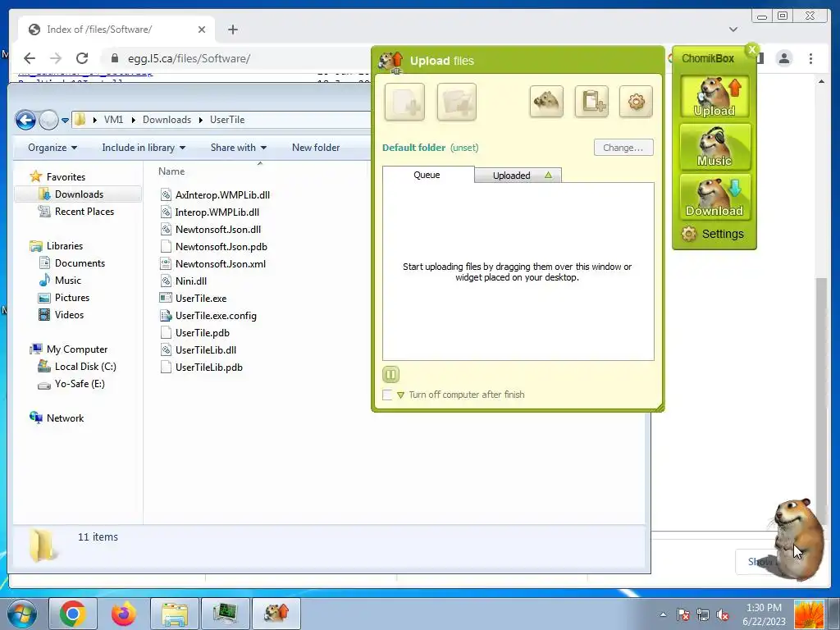Click the hamster account icon in Upload toolbar
Viewport: 840px width, 630px height.
(x=546, y=101)
